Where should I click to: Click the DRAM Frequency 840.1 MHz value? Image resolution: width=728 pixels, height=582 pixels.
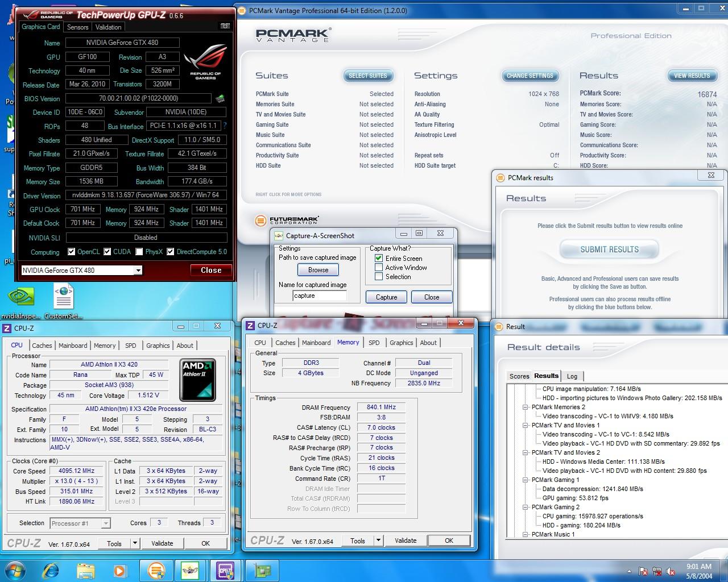pyautogui.click(x=381, y=407)
